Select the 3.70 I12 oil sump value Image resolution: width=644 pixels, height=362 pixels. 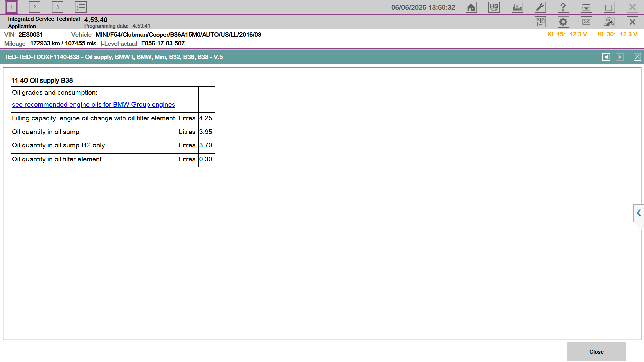pyautogui.click(x=206, y=145)
